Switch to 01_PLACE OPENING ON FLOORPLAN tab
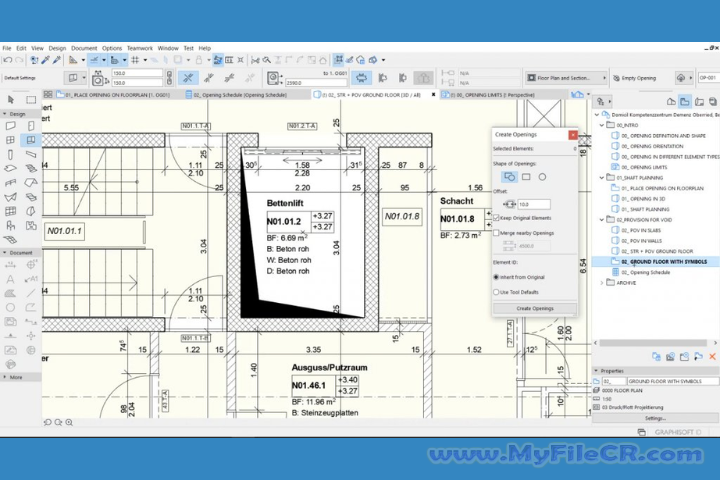The height and width of the screenshot is (480, 720). click(113, 95)
